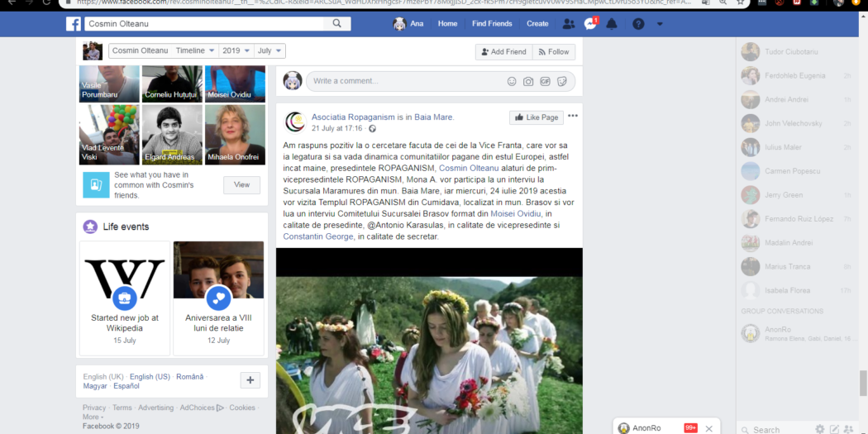868x434 pixels.
Task: Toggle Follow for Cosmin Olteanu
Action: coord(553,51)
